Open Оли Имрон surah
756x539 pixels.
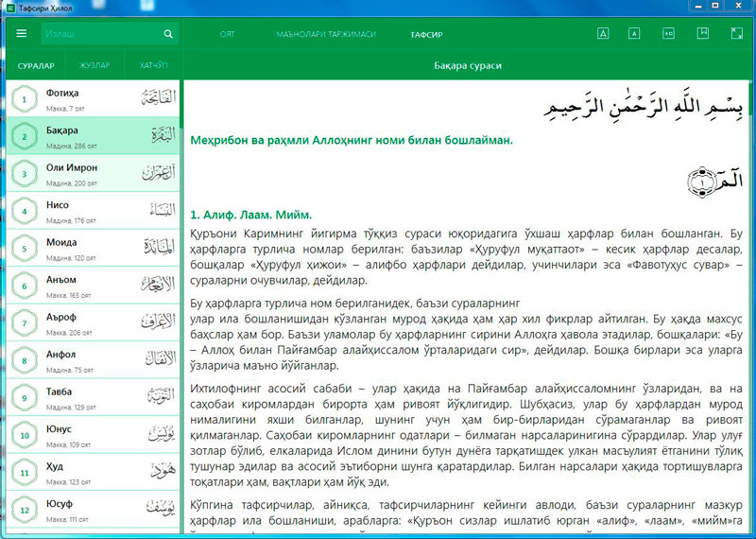click(94, 173)
